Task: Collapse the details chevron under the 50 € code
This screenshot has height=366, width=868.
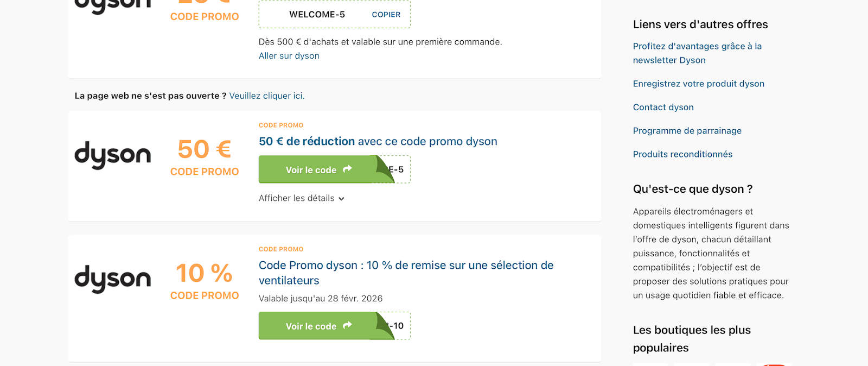Action: click(x=342, y=199)
